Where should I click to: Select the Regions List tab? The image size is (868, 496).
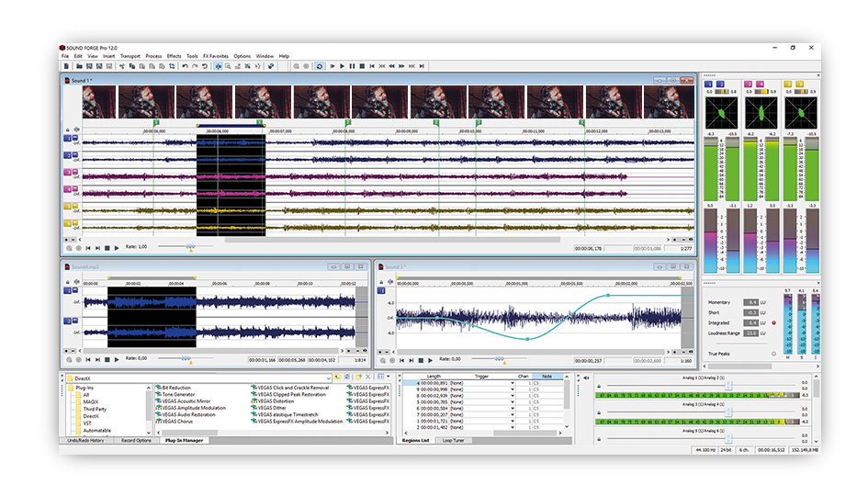tap(416, 441)
